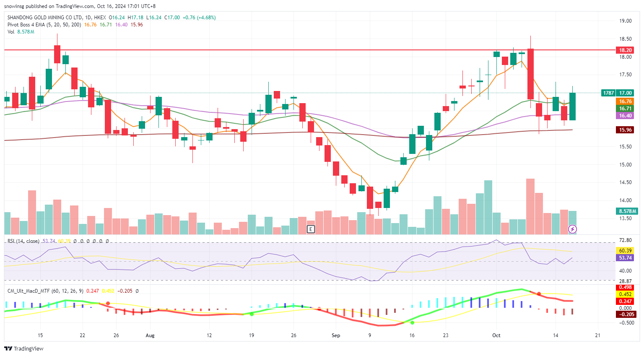644x356 pixels.
Task: Click the MACD red crossover dot in October
Action: [539, 294]
